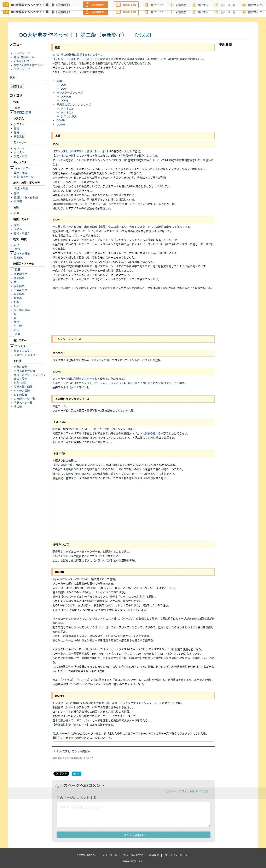Image resolution: width=266 pixels, height=868 pixels.
Task: Expand the 地名・地形 category tree
Action: [x=12, y=189]
